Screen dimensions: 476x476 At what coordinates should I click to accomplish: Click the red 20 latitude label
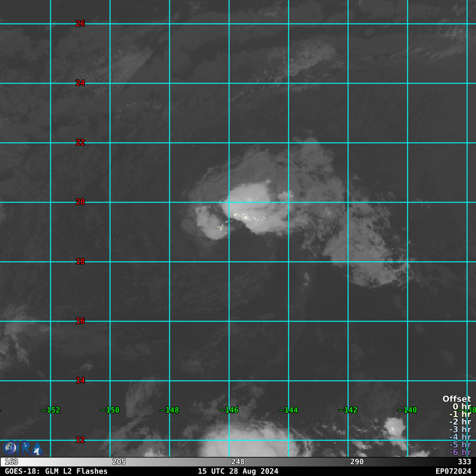80,202
